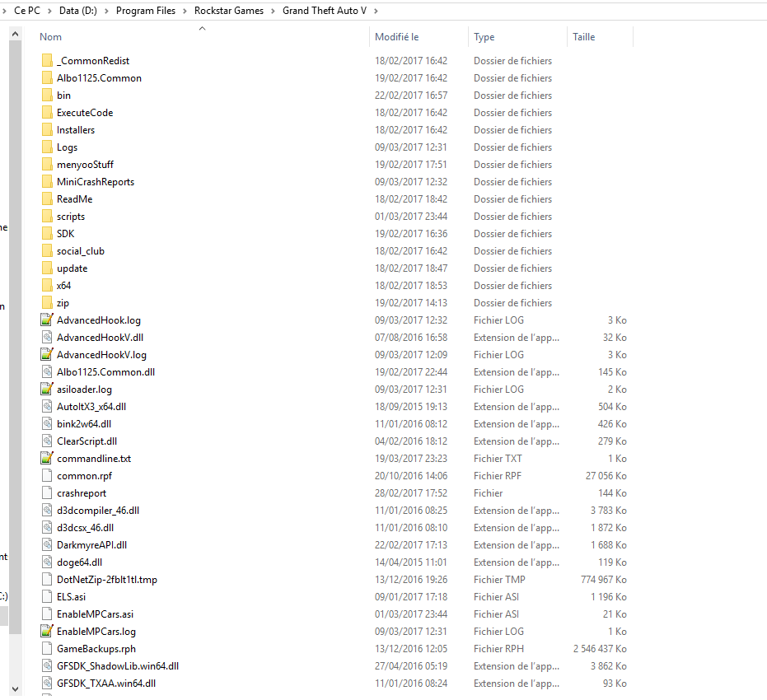
Task: Go to Ce PC in the address bar
Action: pyautogui.click(x=27, y=11)
